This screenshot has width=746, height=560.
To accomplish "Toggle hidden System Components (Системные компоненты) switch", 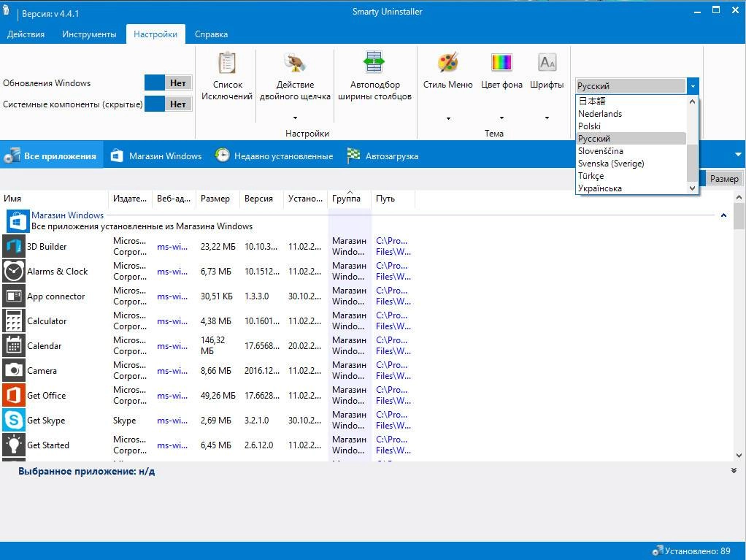I will pos(169,104).
